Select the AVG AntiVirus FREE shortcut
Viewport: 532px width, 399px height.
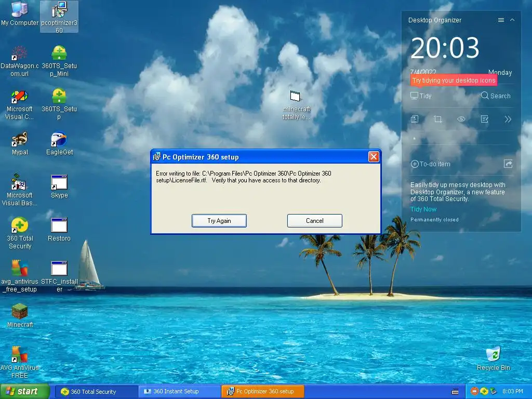coord(19,362)
